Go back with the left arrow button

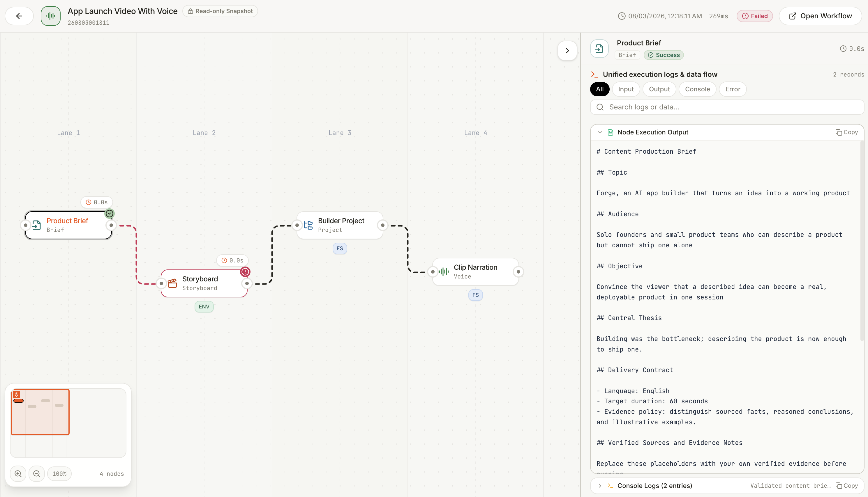19,16
